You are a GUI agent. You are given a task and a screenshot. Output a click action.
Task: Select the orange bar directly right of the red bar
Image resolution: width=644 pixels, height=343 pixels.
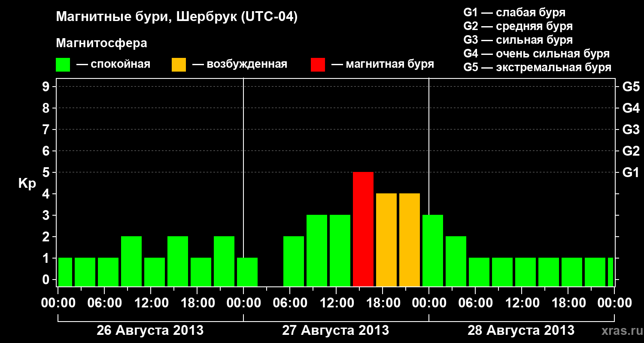(386, 240)
